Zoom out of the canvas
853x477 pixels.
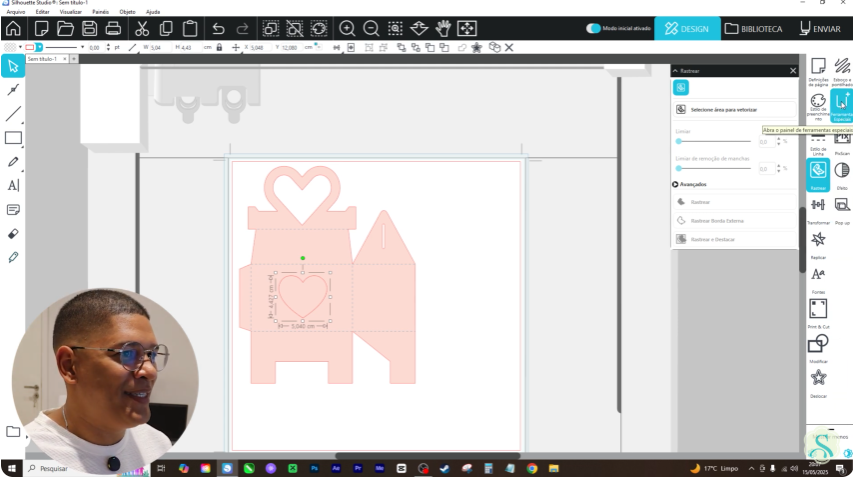[371, 28]
